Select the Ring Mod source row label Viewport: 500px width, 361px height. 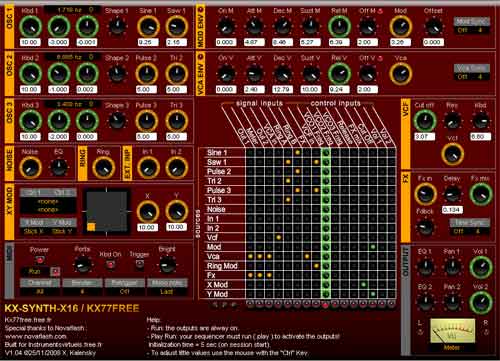pyautogui.click(x=222, y=266)
